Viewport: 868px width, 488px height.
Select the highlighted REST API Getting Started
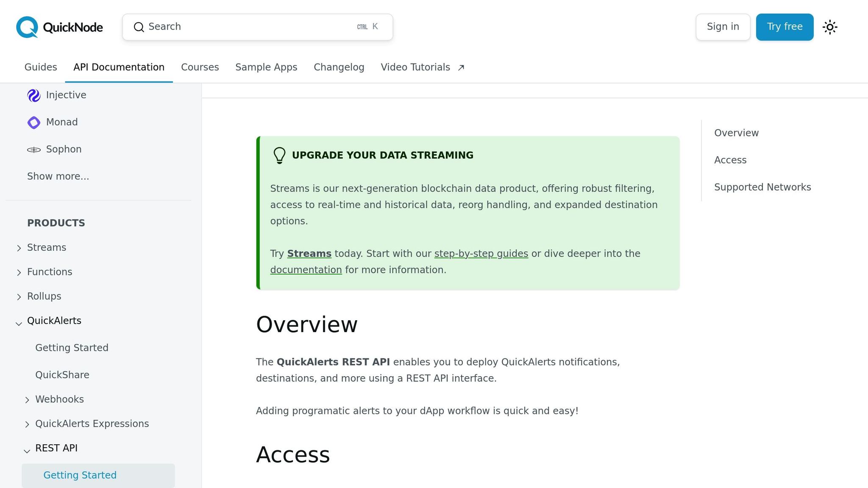point(98,475)
